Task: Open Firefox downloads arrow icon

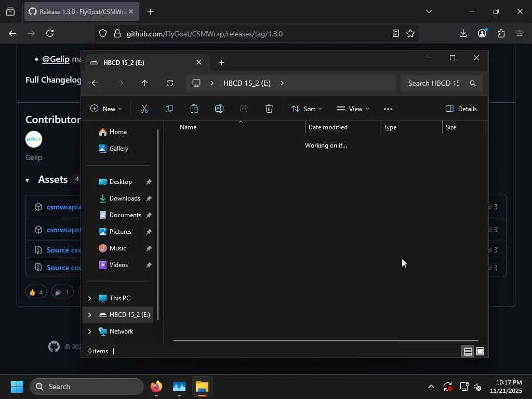Action: [x=463, y=33]
